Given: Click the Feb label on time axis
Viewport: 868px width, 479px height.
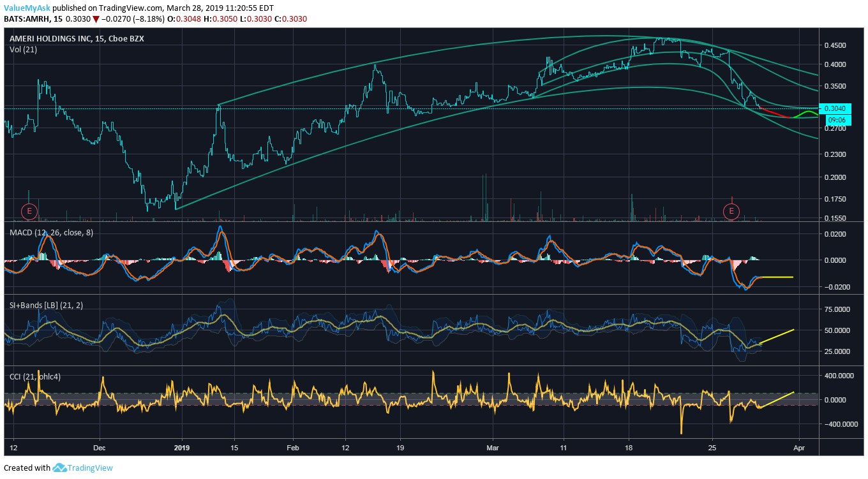Looking at the screenshot, I should coord(293,448).
